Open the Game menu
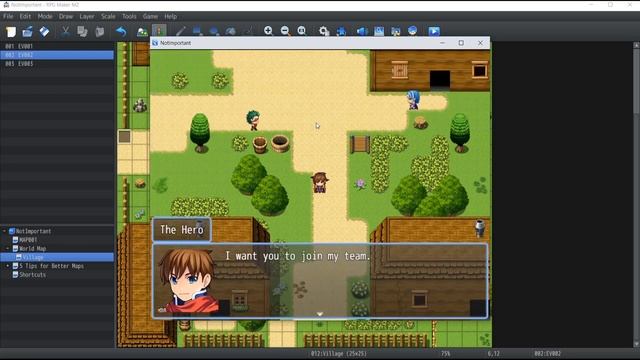 click(150, 16)
